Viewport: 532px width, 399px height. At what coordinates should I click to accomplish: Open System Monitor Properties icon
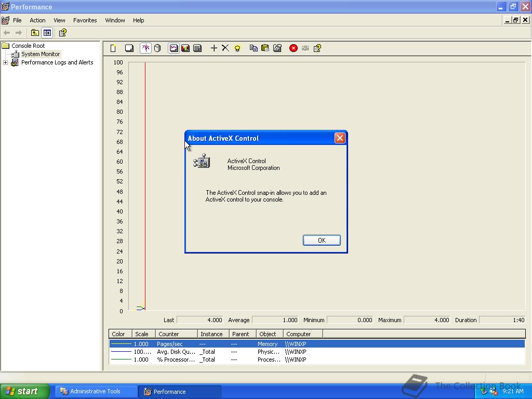[277, 48]
